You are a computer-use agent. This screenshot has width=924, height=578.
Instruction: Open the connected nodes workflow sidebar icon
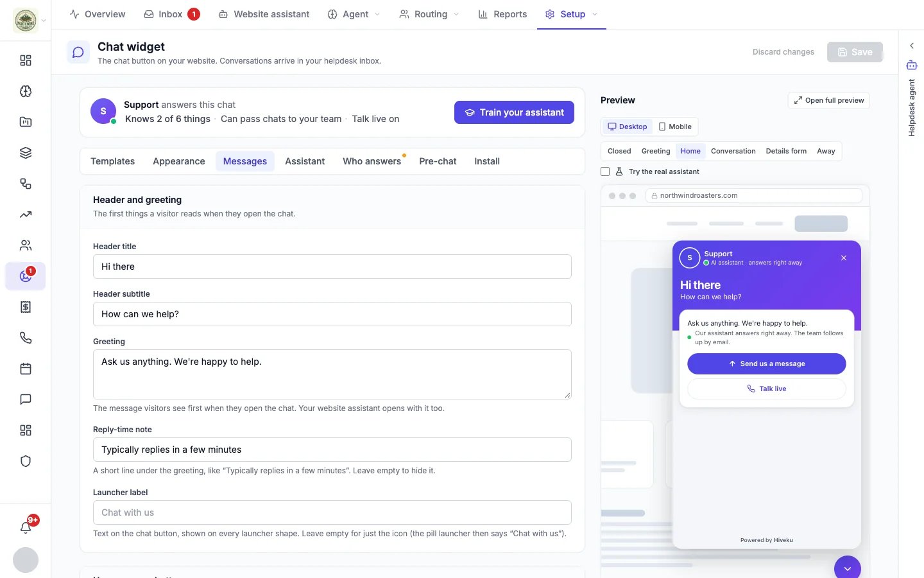[26, 184]
